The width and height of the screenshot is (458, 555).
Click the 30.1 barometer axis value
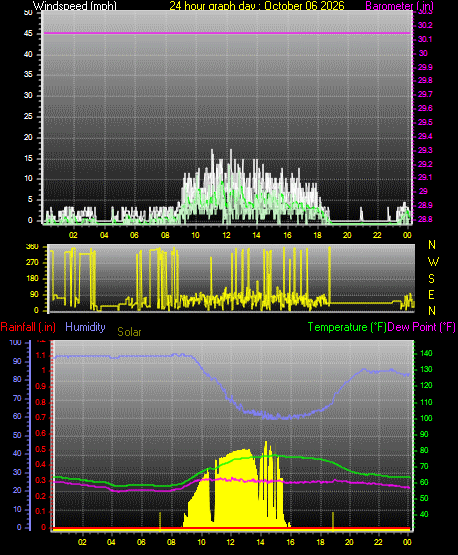click(425, 39)
